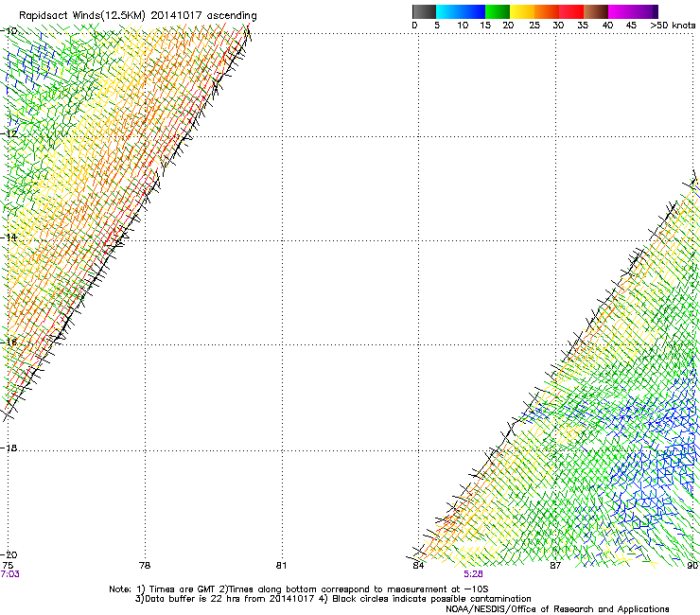Click the chart title 'Rapidscat Winds(12.5KM) 20141017 ascending'

tap(138, 16)
